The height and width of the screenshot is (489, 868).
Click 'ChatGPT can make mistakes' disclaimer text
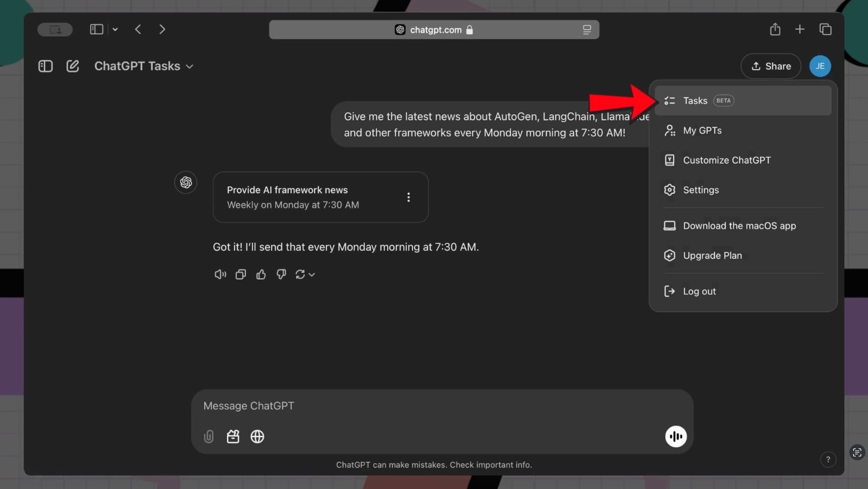point(434,465)
